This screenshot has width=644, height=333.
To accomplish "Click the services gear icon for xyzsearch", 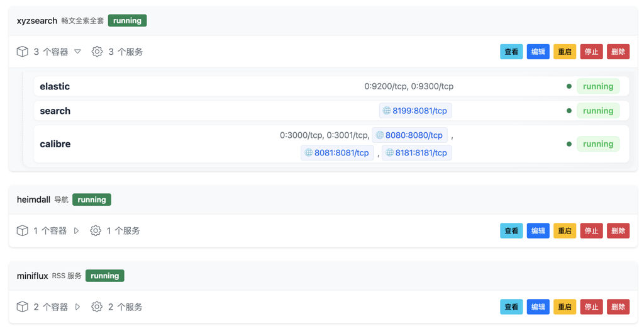I will (x=97, y=52).
